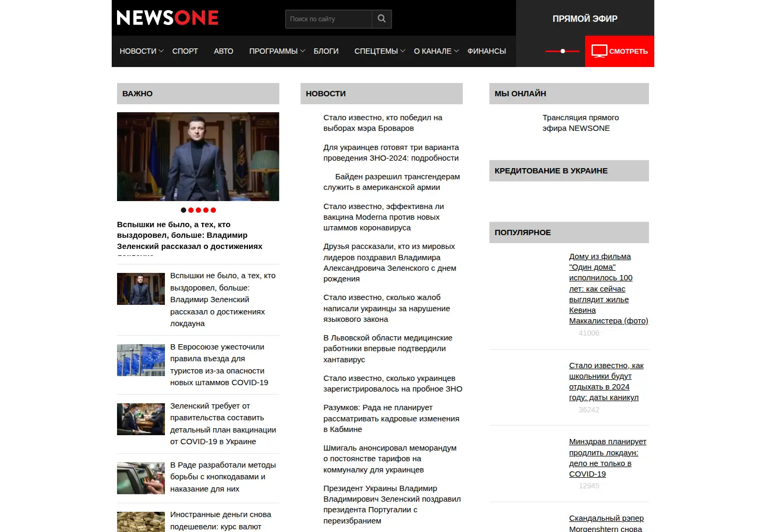The width and height of the screenshot is (766, 532).
Task: Open the БЛОГИ menu item
Action: [x=326, y=51]
